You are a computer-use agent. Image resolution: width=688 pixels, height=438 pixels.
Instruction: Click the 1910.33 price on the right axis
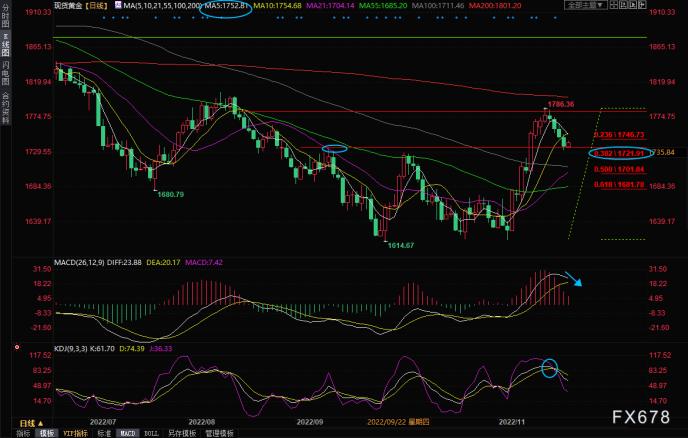tap(662, 12)
